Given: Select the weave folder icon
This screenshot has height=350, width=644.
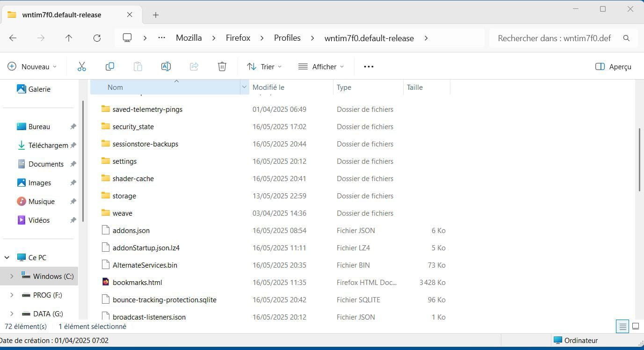Looking at the screenshot, I should tap(105, 213).
